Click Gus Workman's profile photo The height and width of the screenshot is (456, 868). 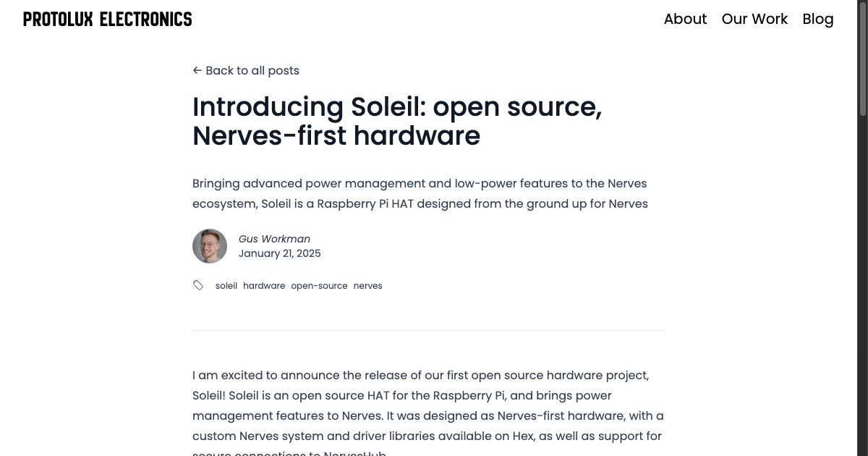pos(209,245)
